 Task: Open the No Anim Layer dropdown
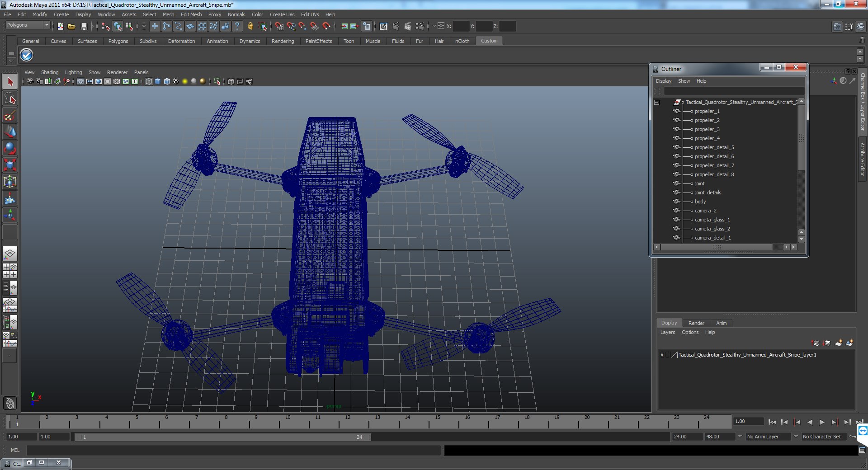pos(768,437)
